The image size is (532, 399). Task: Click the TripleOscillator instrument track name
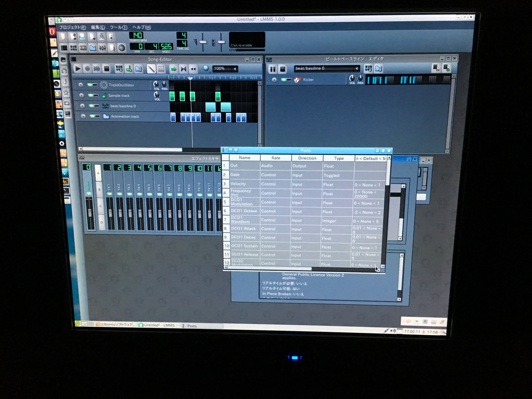click(x=121, y=85)
